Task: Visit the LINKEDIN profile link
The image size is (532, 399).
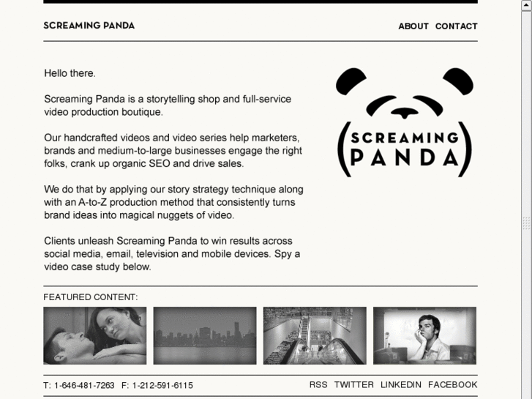Action: [401, 385]
